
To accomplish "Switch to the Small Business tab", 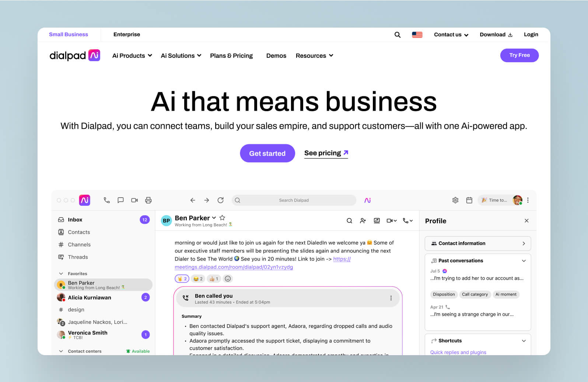I will [69, 35].
